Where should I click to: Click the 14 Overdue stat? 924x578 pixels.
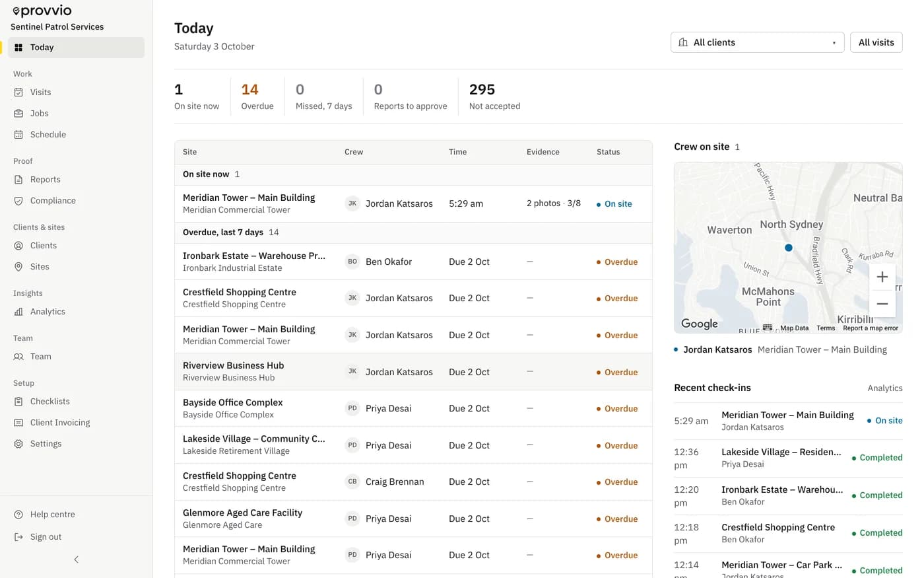coord(257,96)
